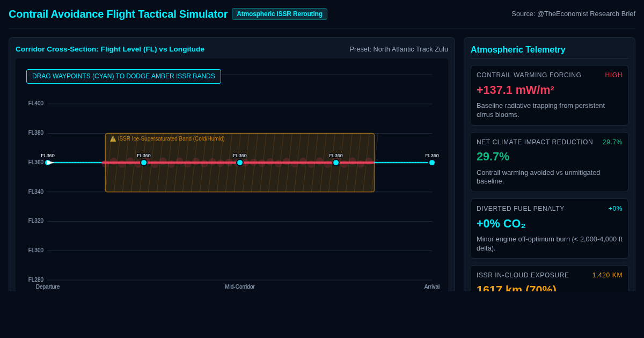This screenshot has width=644, height=338.
Task: Click the minor engine off-optimum burn description
Action: pos(550,244)
